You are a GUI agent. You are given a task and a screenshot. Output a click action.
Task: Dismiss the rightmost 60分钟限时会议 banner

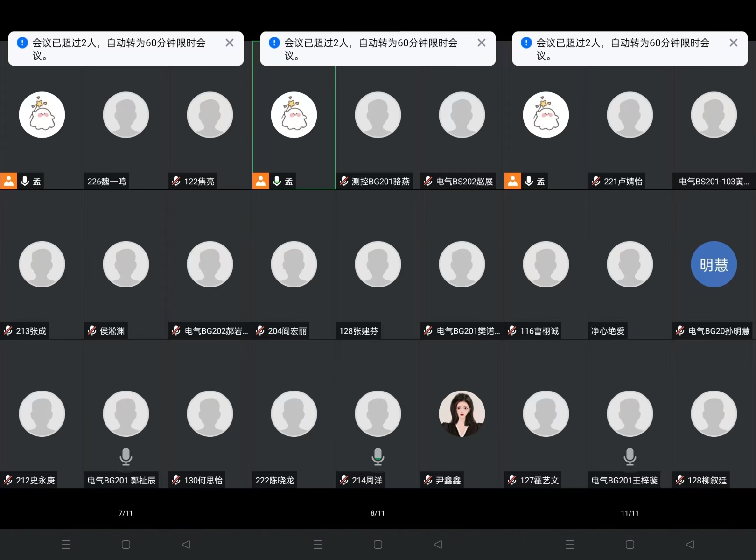(733, 43)
